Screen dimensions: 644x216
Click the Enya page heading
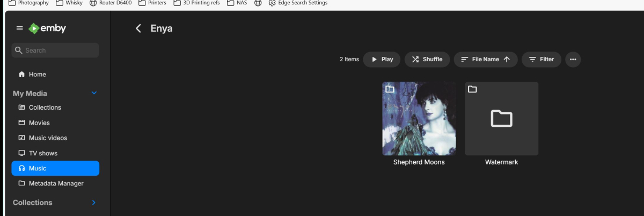162,28
